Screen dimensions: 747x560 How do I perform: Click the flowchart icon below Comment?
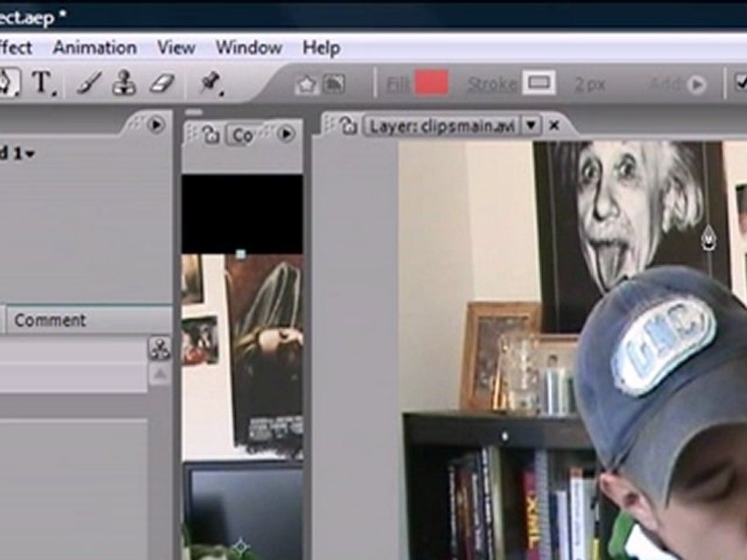160,349
